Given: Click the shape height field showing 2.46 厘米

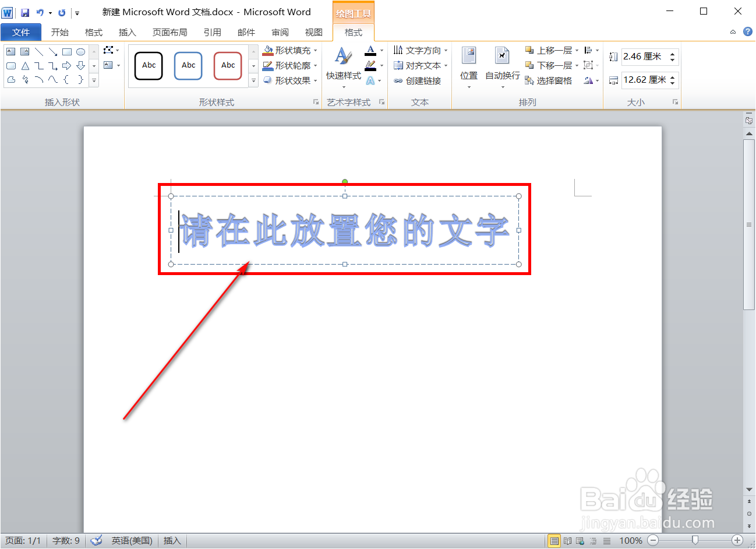Looking at the screenshot, I should 647,57.
